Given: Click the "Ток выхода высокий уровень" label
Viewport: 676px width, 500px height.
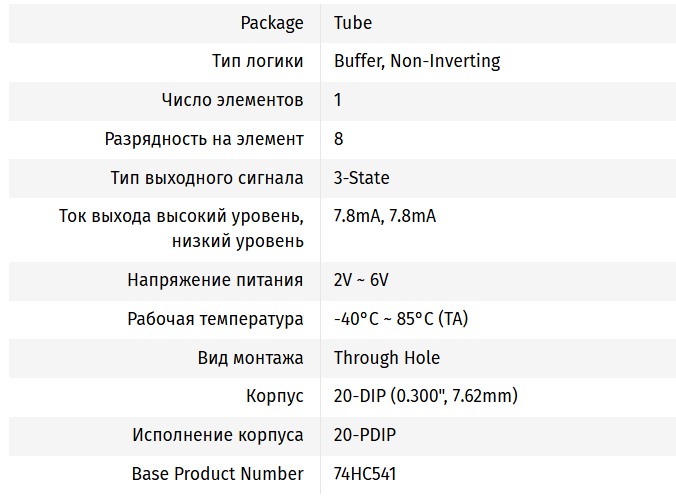Looking at the screenshot, I should 181,217.
